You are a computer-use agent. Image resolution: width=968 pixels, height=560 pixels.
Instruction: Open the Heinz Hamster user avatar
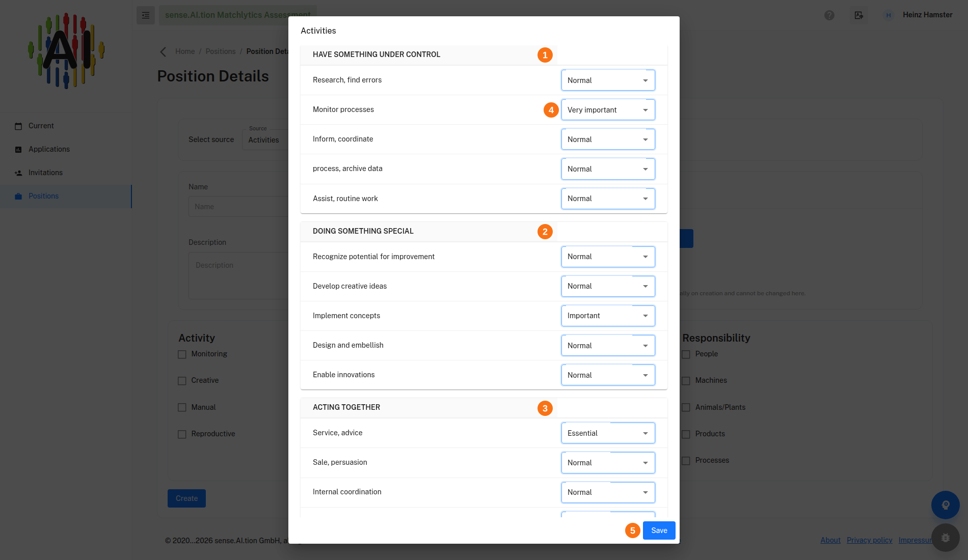click(889, 15)
